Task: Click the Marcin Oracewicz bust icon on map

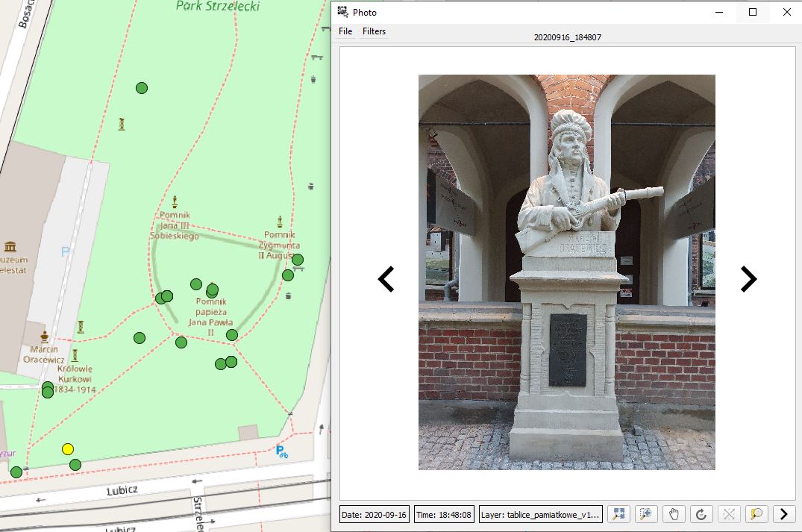Action: coord(45,336)
